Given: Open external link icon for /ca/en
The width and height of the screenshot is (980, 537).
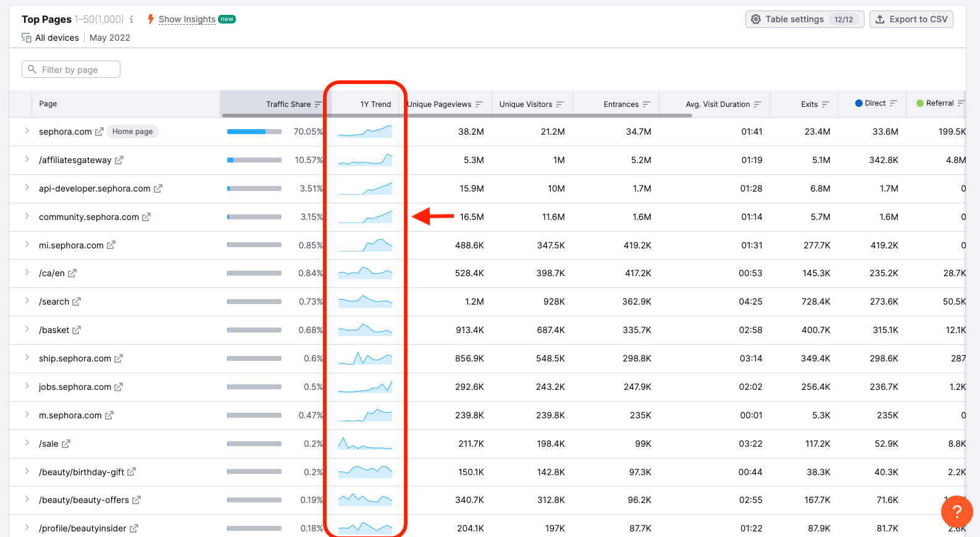Looking at the screenshot, I should tap(72, 273).
